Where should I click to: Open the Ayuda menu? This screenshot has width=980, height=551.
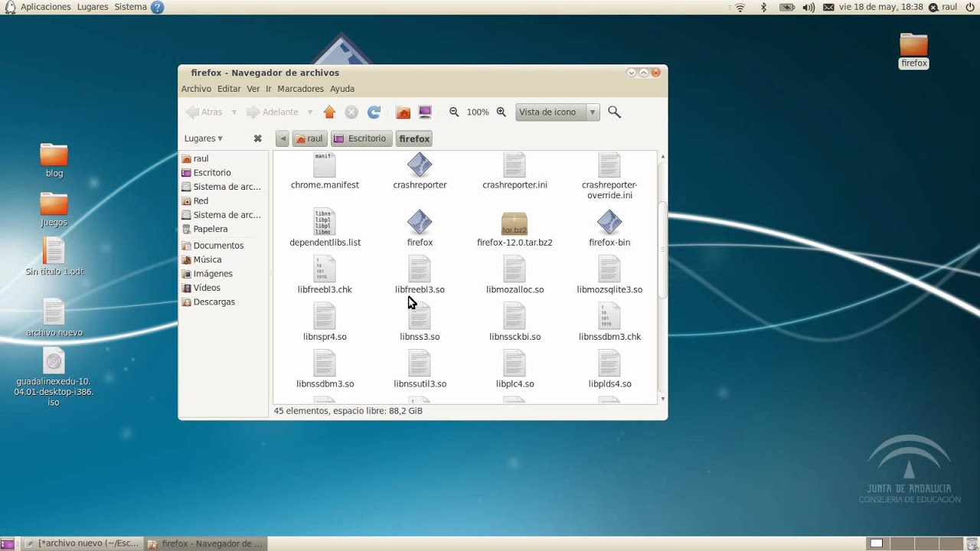point(342,89)
